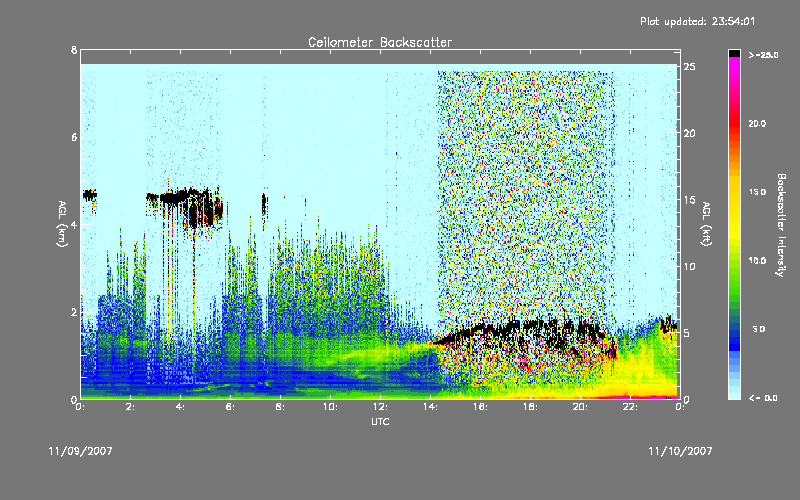Click the '20.0' colorbar tick label
Screen dimensions: 800x500
tap(757, 123)
